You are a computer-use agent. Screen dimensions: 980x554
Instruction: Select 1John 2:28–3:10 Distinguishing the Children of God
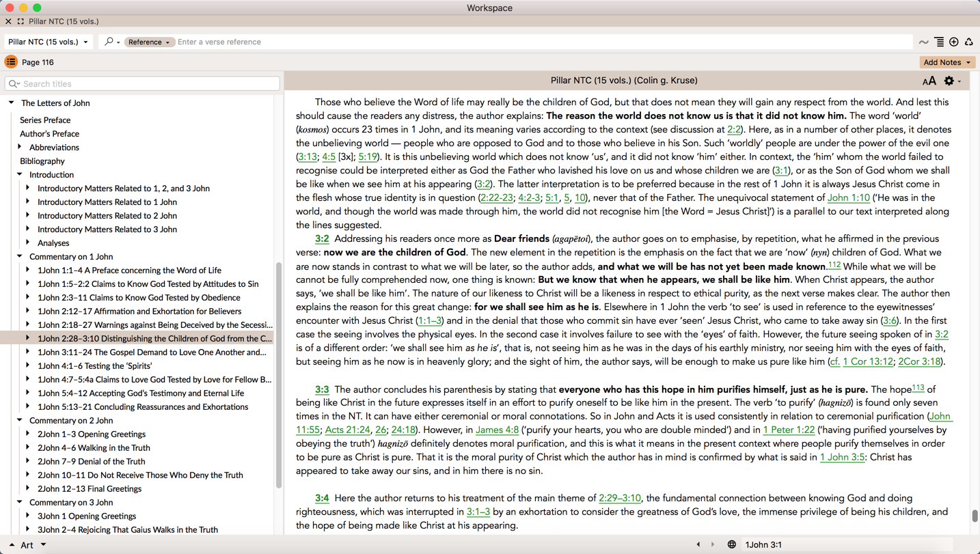[154, 339]
